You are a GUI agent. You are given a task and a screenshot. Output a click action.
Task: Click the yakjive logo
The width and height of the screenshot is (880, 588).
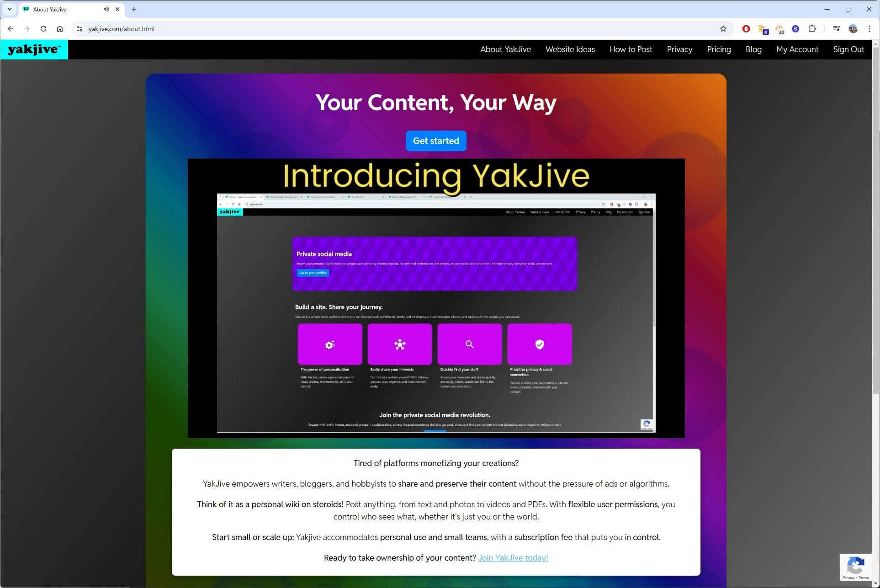[34, 49]
